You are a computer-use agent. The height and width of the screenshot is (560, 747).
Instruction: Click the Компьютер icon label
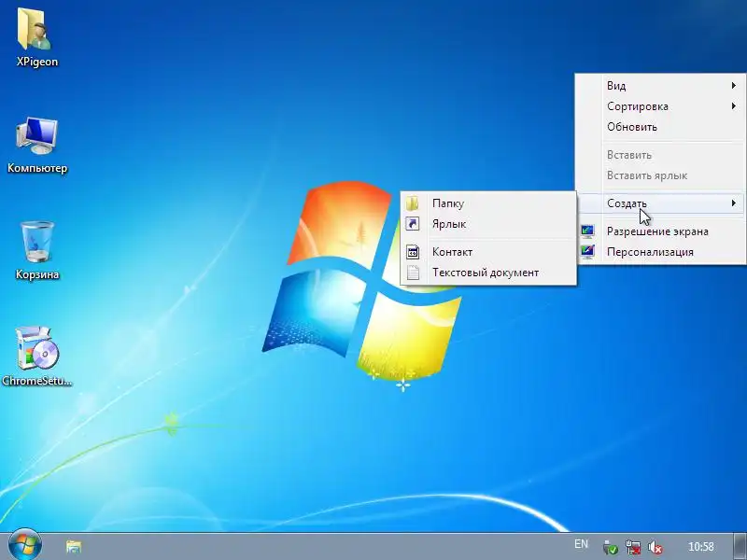[x=37, y=168]
